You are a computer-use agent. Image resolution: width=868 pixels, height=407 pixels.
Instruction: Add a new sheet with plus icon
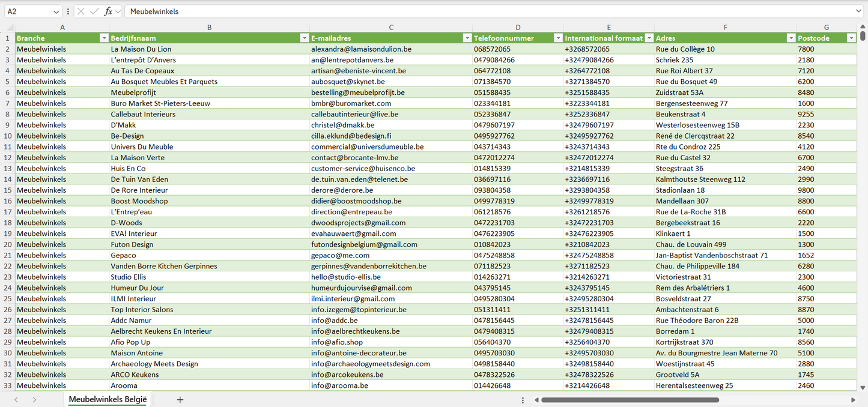tap(180, 400)
